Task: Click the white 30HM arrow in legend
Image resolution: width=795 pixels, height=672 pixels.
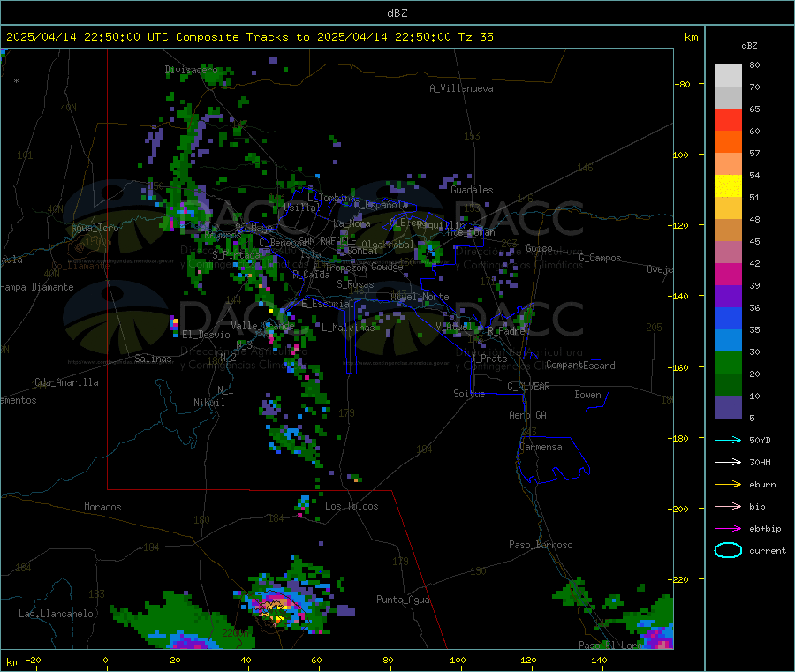Action: pos(728,462)
